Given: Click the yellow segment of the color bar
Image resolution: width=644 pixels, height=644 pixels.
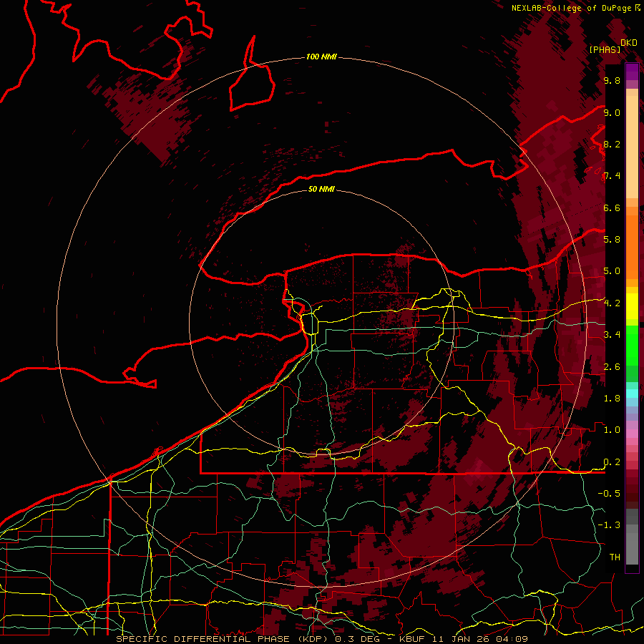Looking at the screenshot, I should (632, 306).
